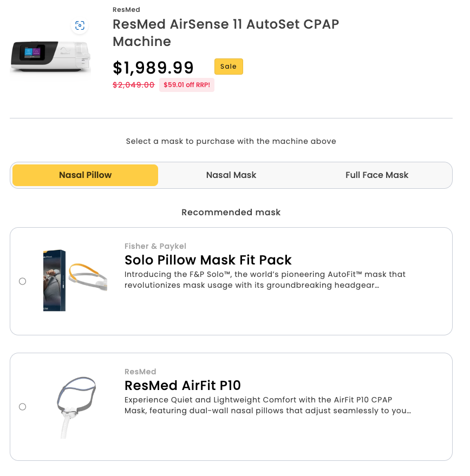Select the Nasal Pillow mask category
The width and height of the screenshot is (470, 476).
(85, 175)
